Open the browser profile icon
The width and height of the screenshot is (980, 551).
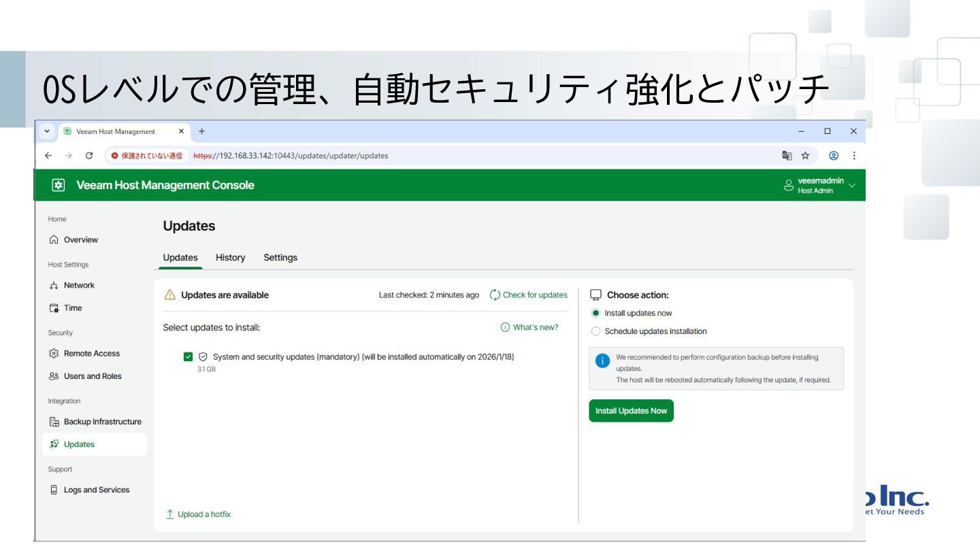pos(834,156)
